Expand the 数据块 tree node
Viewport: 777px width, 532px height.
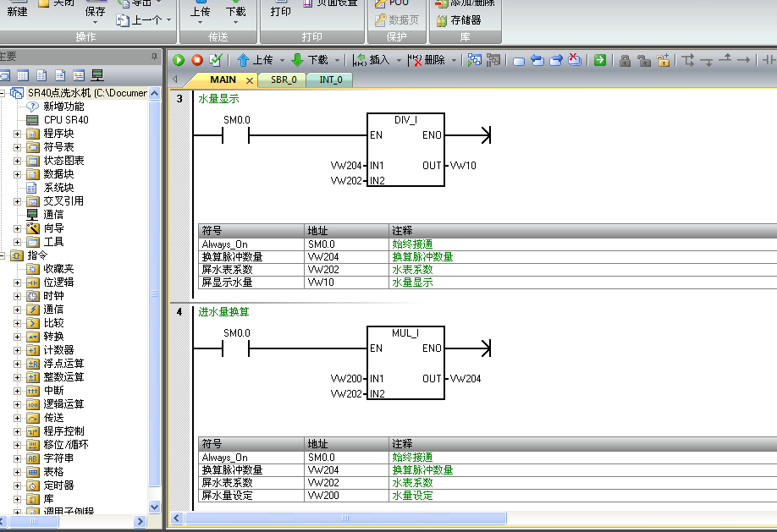click(17, 174)
